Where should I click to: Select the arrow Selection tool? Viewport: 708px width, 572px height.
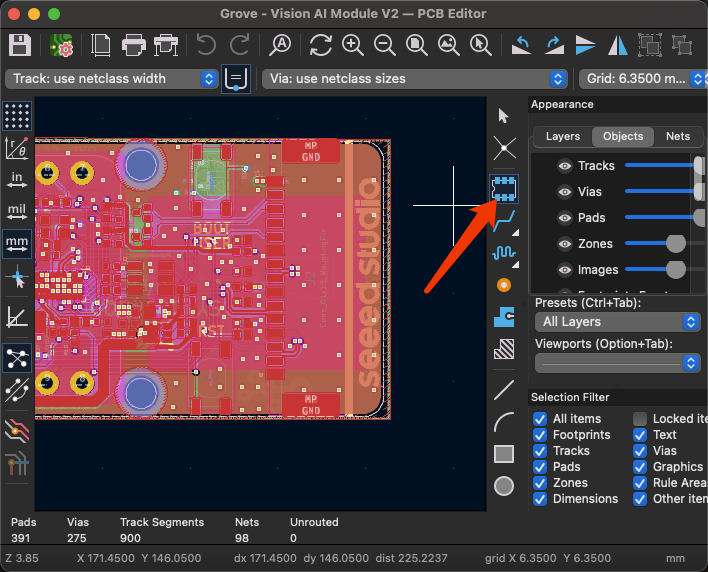click(x=504, y=116)
